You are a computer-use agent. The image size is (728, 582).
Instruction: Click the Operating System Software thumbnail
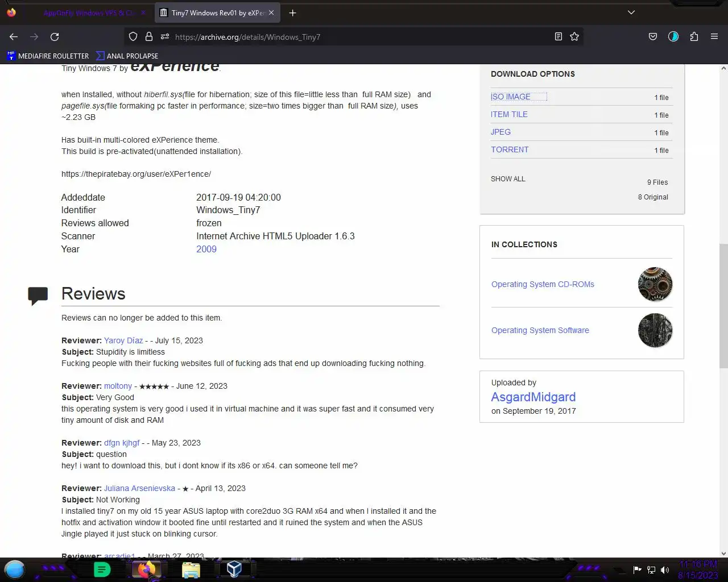[x=655, y=330]
